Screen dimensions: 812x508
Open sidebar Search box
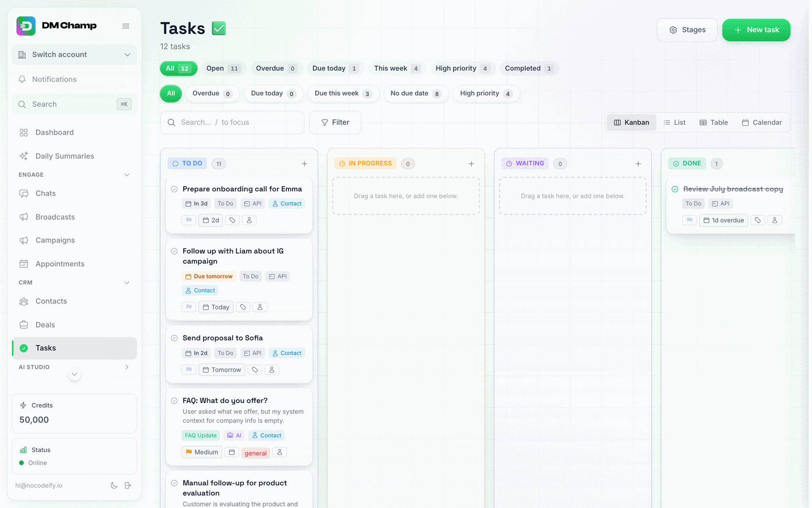[x=74, y=104]
